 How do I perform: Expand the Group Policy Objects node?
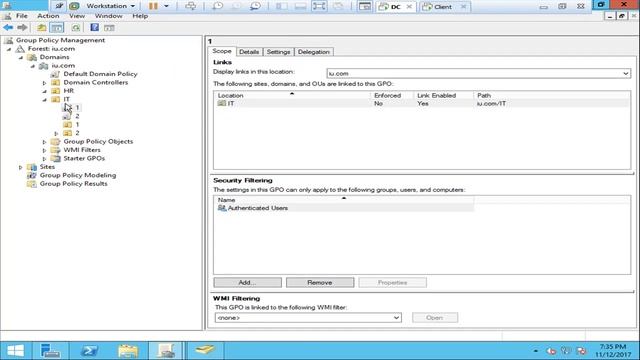[x=44, y=142]
